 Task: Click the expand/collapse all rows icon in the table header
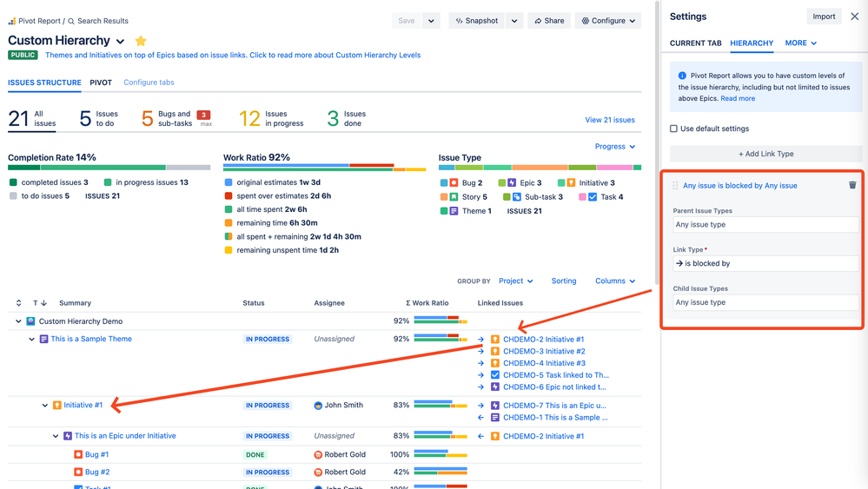coord(19,302)
